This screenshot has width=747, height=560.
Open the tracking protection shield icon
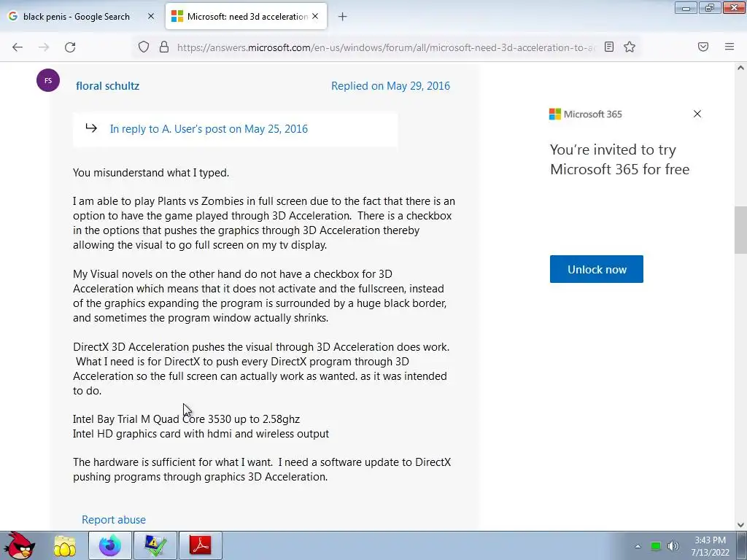tap(144, 47)
